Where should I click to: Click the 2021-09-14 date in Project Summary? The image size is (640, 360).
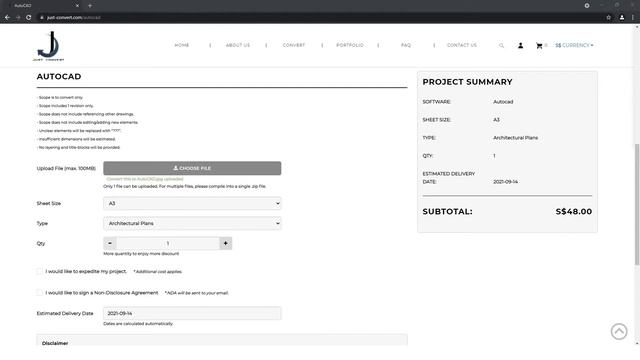coord(505,182)
